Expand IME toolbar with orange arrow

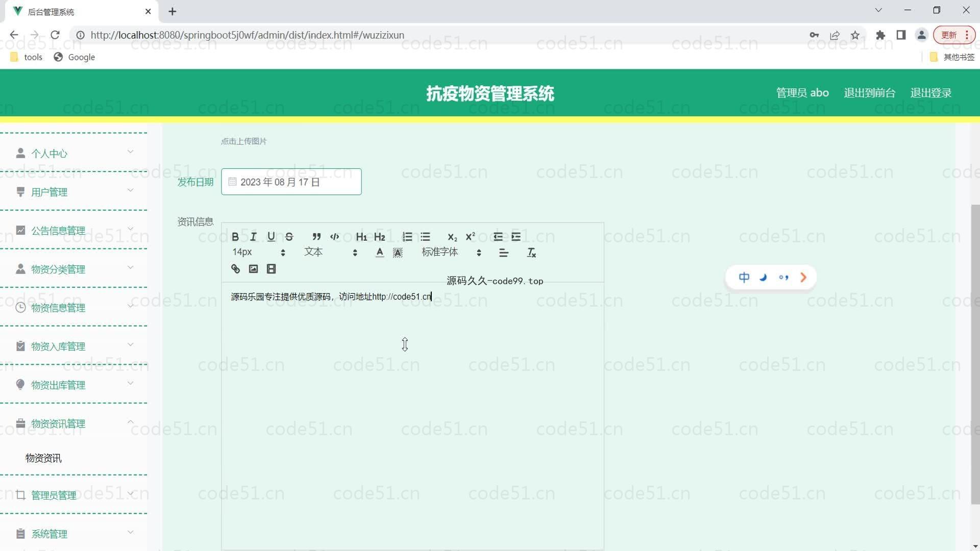[803, 278]
